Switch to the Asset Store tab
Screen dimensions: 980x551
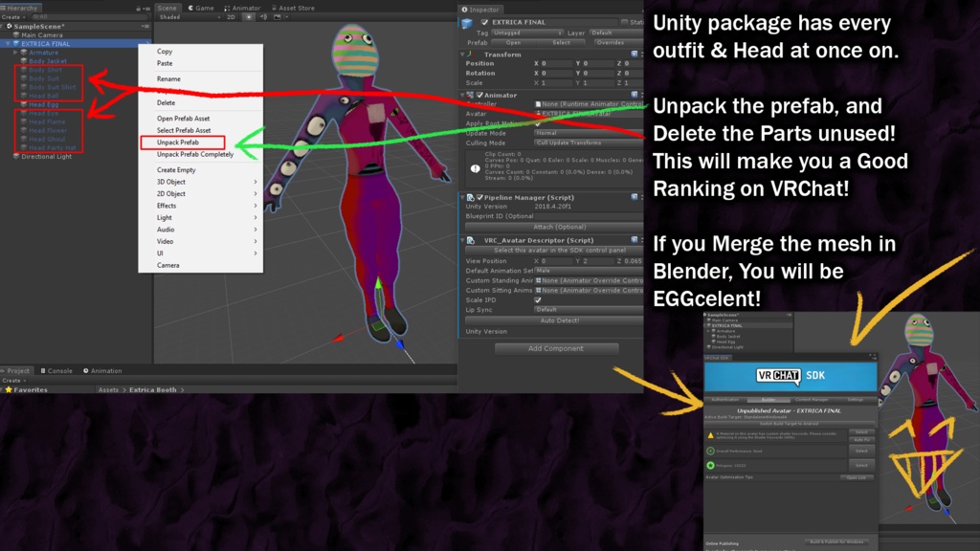coord(293,8)
